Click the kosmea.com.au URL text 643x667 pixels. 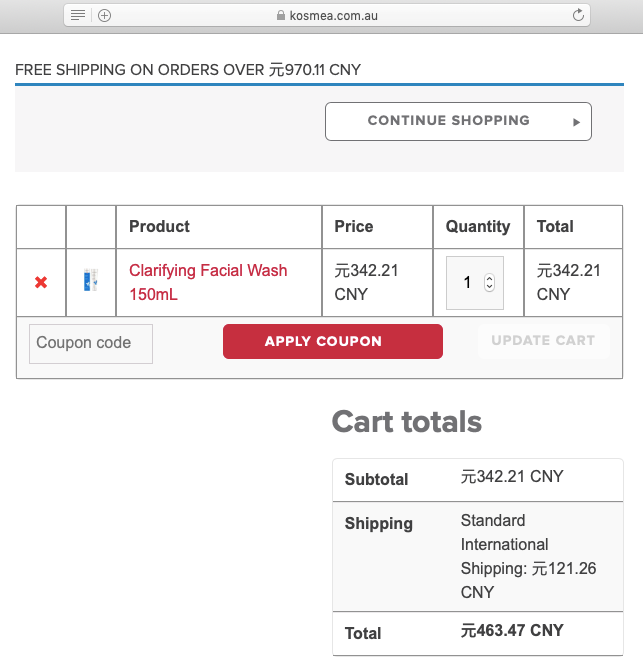[333, 16]
